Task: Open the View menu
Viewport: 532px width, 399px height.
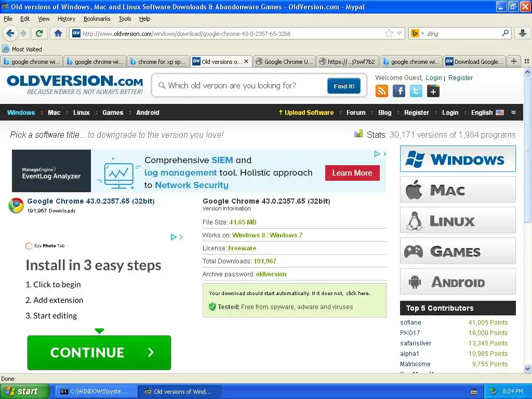Action: pos(44,19)
